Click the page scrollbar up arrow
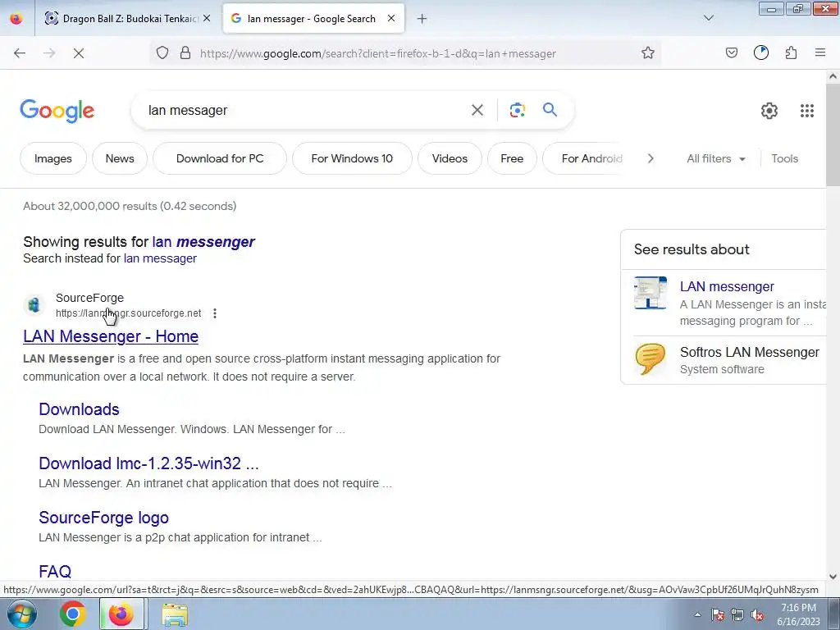This screenshot has width=840, height=630. click(x=833, y=76)
